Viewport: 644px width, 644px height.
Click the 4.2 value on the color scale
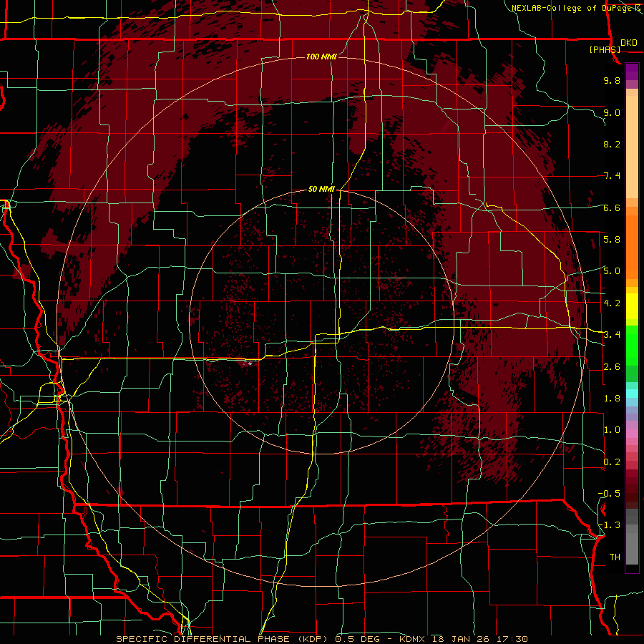coord(612,303)
